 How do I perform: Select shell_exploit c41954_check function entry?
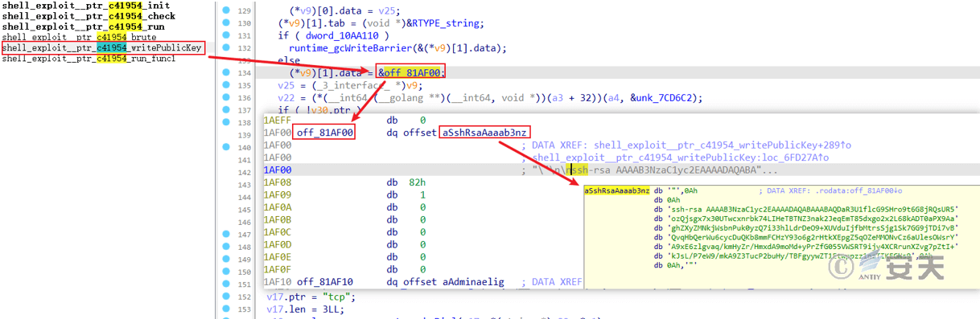(89, 15)
